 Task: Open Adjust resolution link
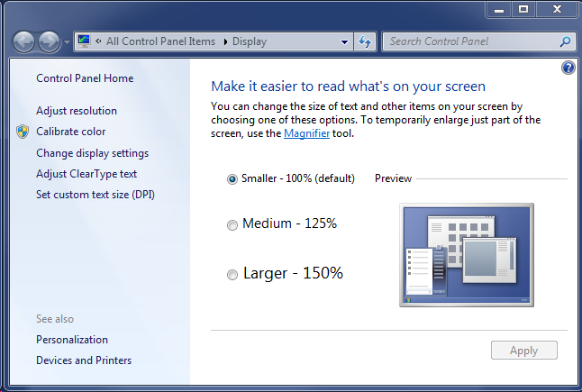point(77,111)
